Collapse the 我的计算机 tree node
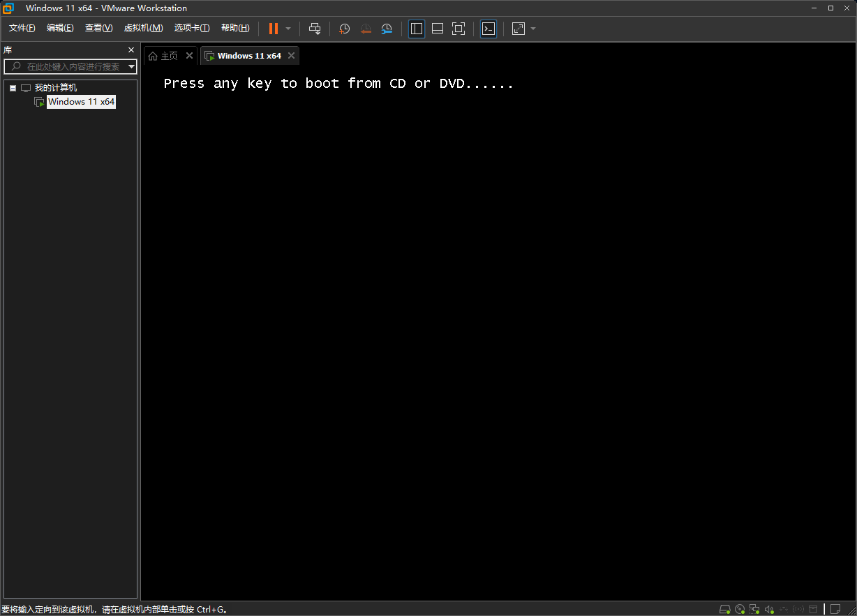Viewport: 857px width, 616px height. pos(13,89)
